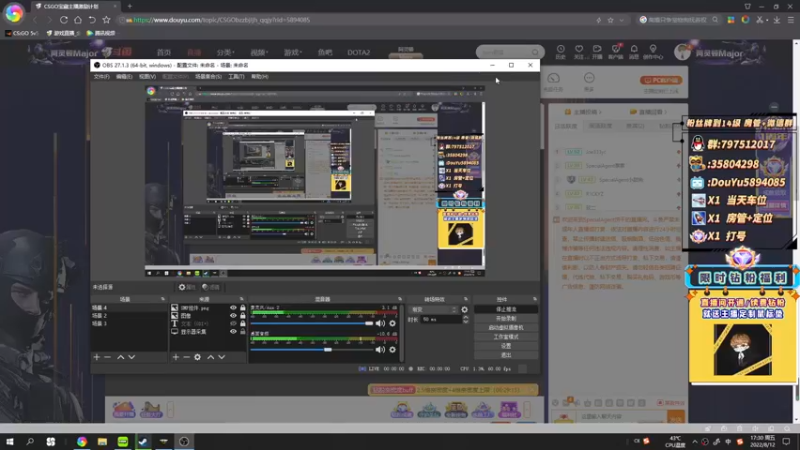This screenshot has width=800, height=450.
Task: Mute the desktop audio channel
Action: coord(380,349)
